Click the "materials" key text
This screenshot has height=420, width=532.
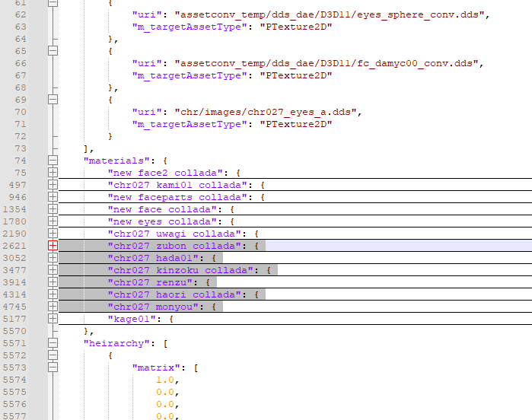116,161
